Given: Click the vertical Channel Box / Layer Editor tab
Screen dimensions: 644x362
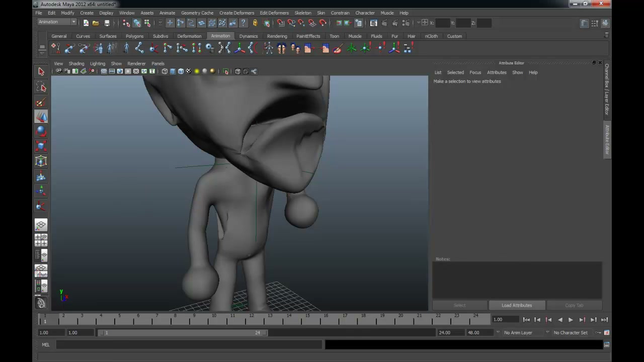Looking at the screenshot, I should (x=607, y=89).
